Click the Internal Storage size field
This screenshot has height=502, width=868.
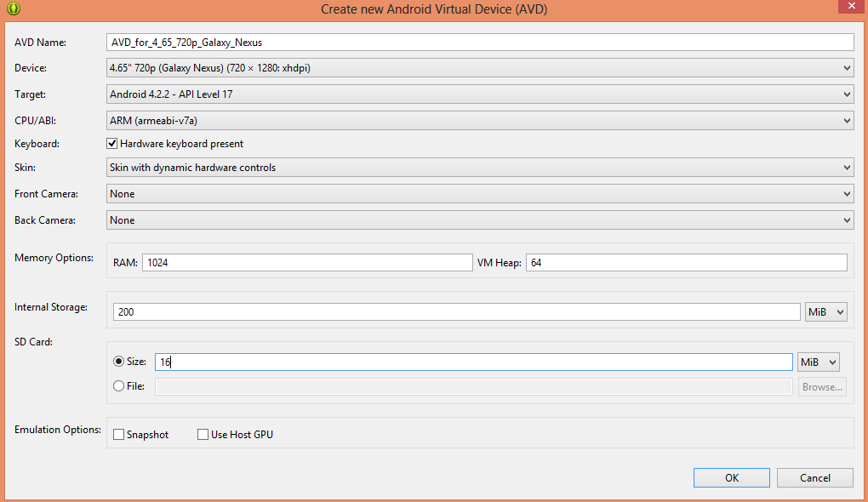point(457,311)
